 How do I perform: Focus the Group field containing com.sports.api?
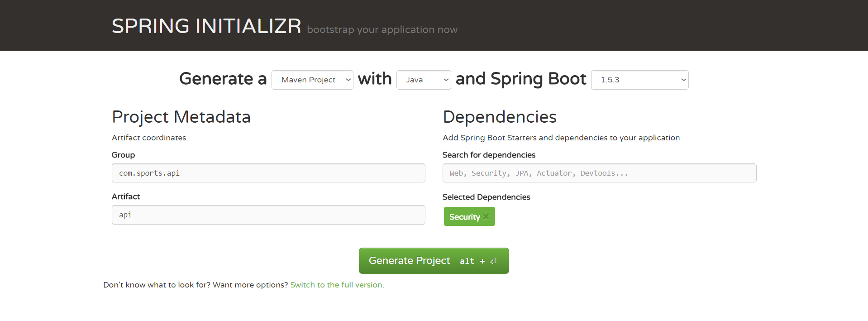tap(268, 173)
